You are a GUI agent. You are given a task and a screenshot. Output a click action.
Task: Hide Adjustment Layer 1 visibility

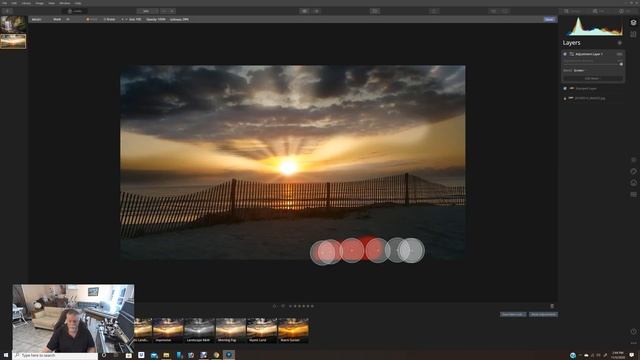click(565, 54)
